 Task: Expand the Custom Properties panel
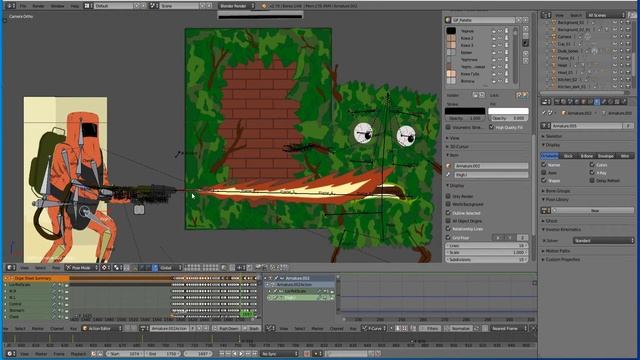(x=561, y=260)
